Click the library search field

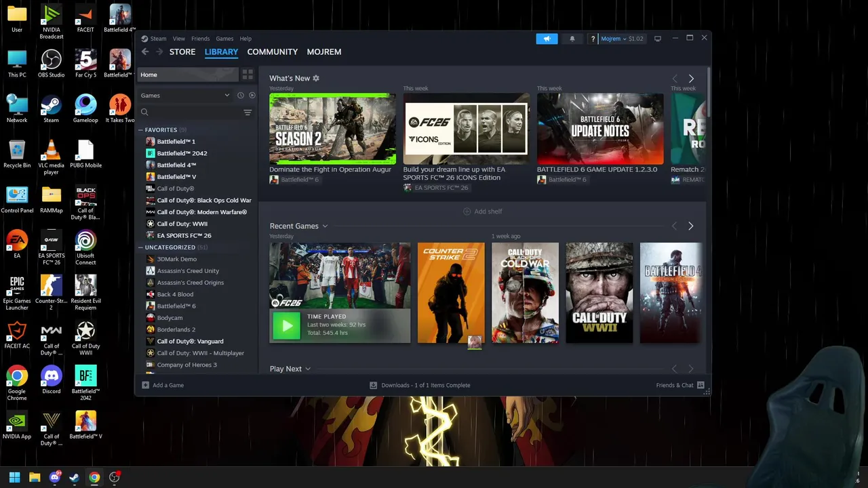point(191,113)
